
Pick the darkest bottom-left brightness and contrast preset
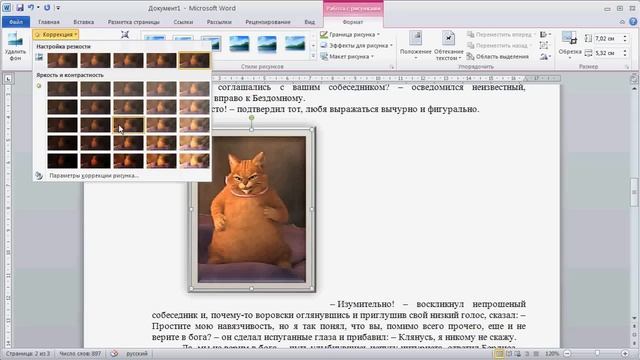pos(62,161)
